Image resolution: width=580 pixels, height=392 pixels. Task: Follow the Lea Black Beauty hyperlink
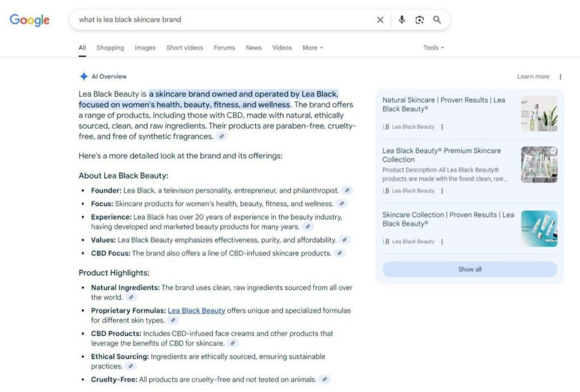tap(197, 310)
